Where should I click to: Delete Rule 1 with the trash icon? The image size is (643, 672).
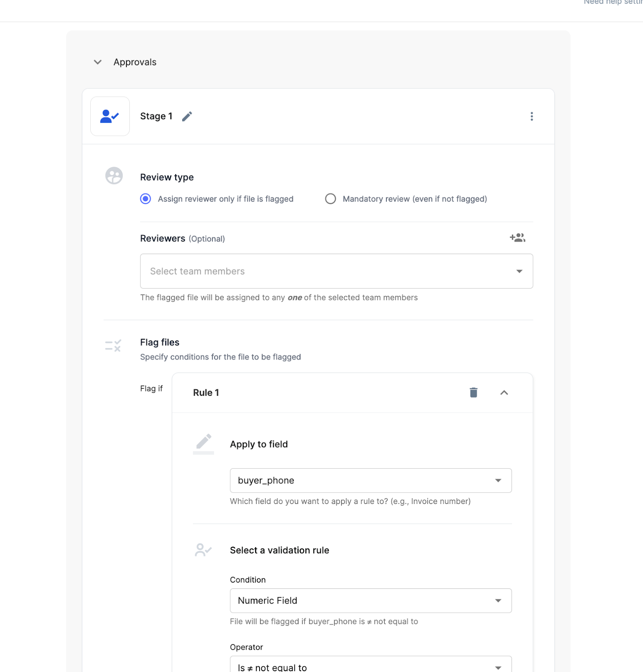473,393
